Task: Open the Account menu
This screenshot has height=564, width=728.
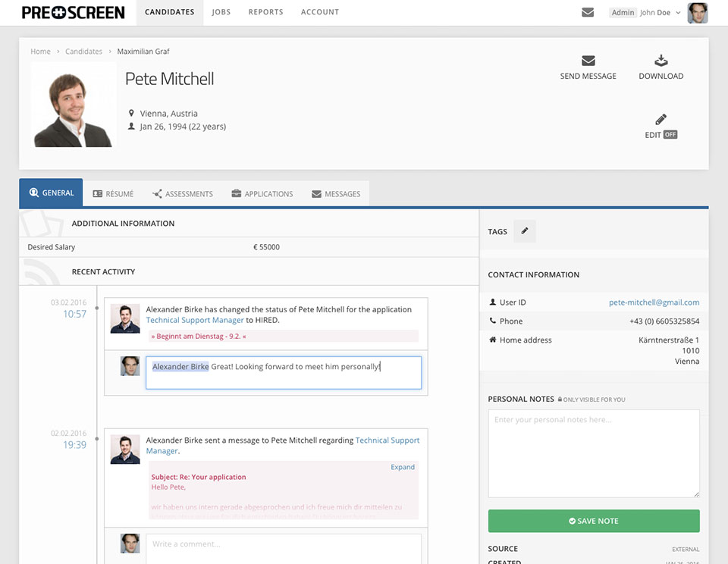Action: (320, 13)
